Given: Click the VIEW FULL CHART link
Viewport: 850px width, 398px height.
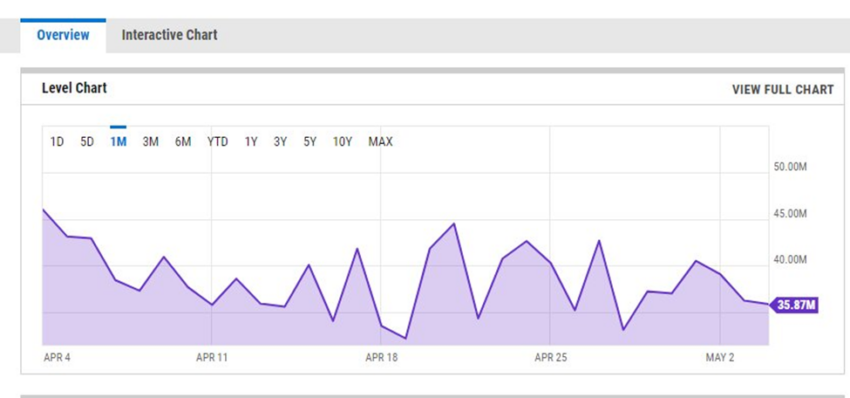Looking at the screenshot, I should (x=783, y=90).
